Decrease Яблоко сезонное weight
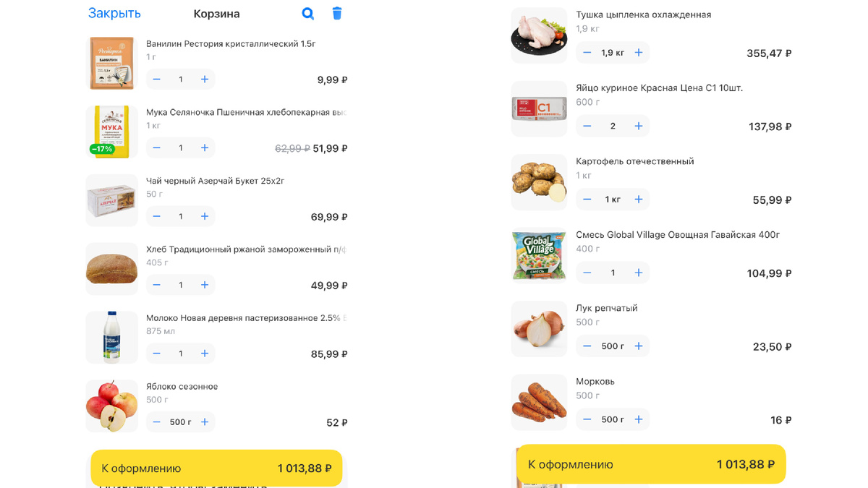The height and width of the screenshot is (488, 868). pyautogui.click(x=156, y=421)
